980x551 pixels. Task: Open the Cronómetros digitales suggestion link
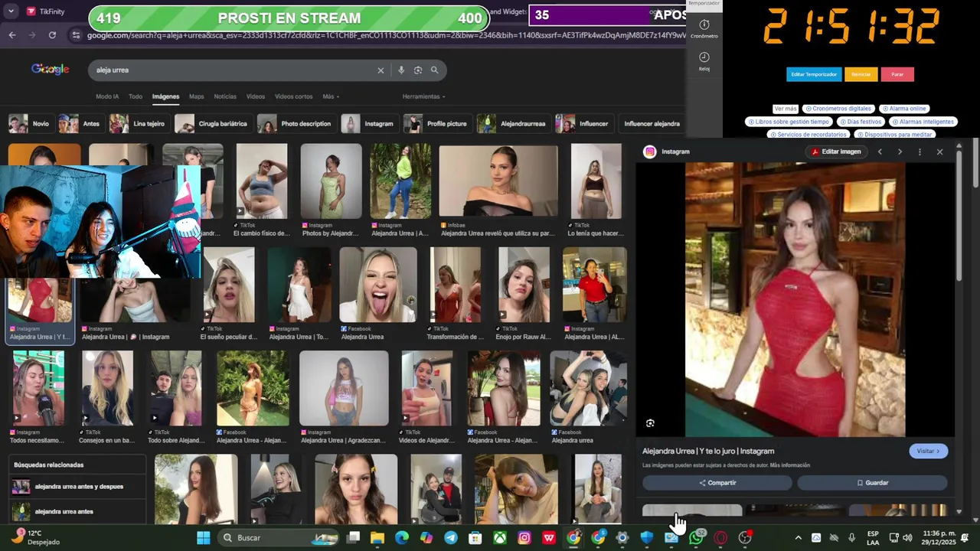point(838,109)
